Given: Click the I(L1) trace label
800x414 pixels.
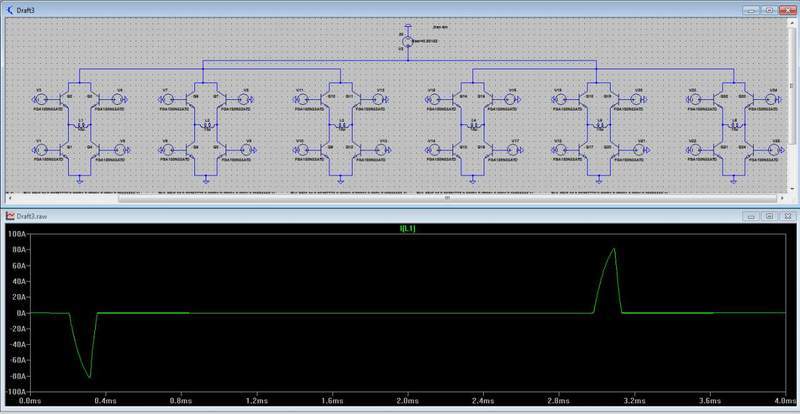Looking at the screenshot, I should [x=408, y=229].
